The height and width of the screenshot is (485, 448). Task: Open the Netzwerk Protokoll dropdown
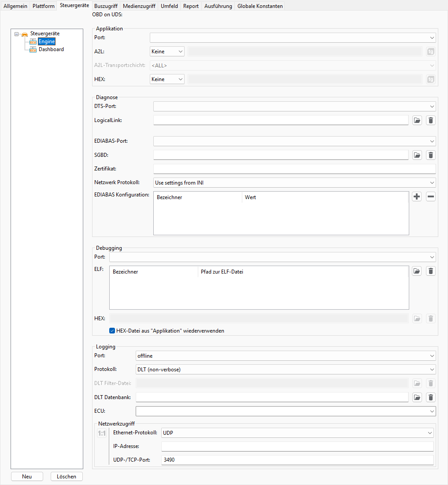[x=295, y=183]
